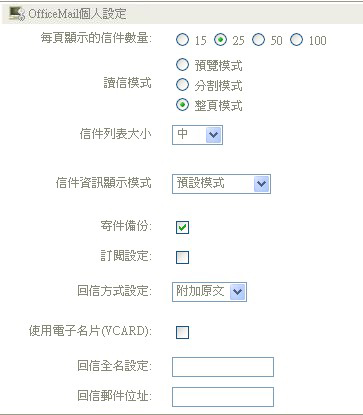Image resolution: width=363 pixels, height=415 pixels.
Task: Enable the 使用電子名片(VCARD) checkbox
Action: [x=182, y=332]
